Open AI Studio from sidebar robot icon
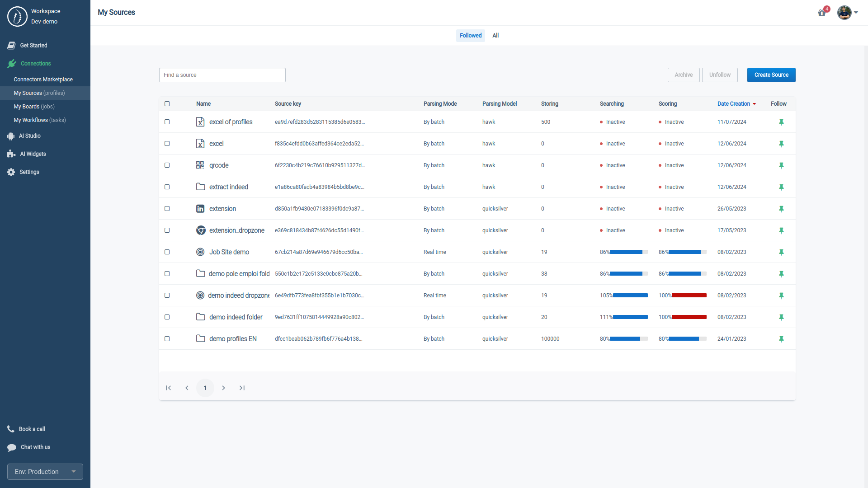The height and width of the screenshot is (488, 868). click(x=11, y=136)
